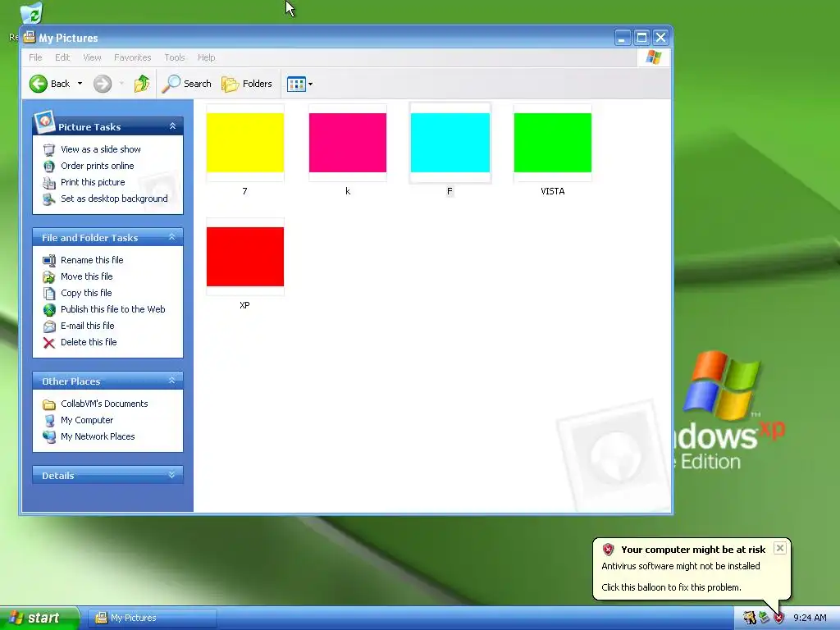Click the first system tray icon

(750, 619)
